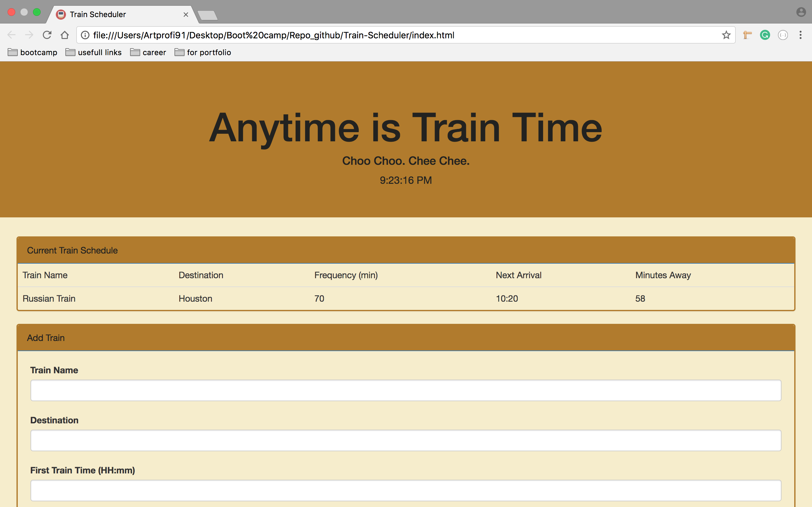Open the career bookmarks folder
This screenshot has height=507, width=812.
click(x=147, y=52)
